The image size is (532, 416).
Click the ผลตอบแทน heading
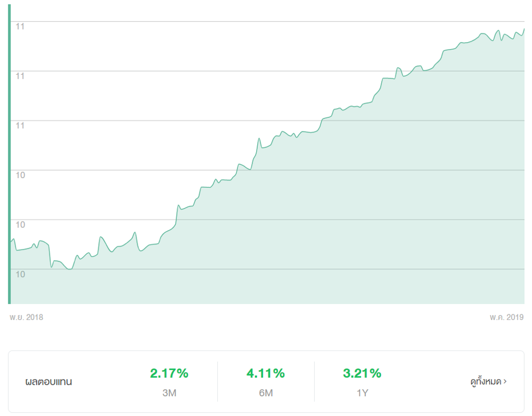[49, 382]
